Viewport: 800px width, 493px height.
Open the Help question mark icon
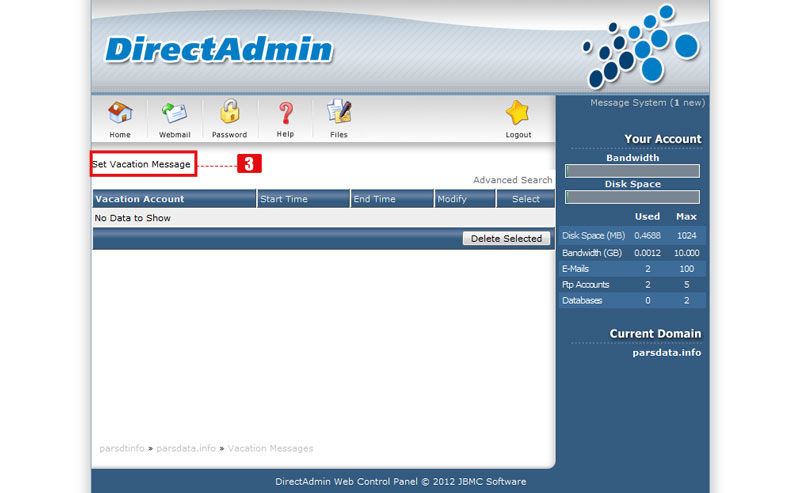point(286,113)
